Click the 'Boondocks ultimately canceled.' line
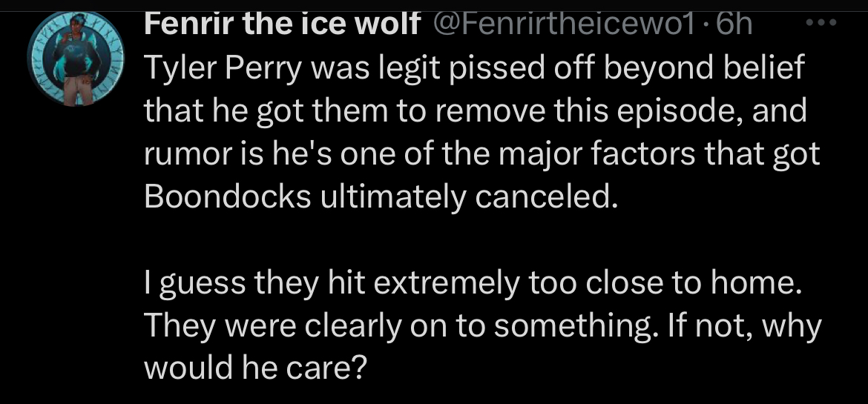This screenshot has width=868, height=404. pos(381,198)
